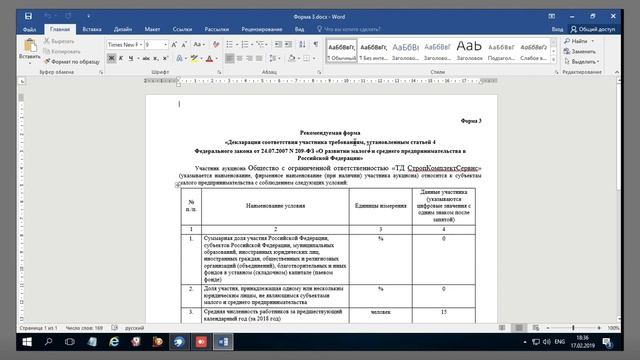Align text left

coord(230,59)
